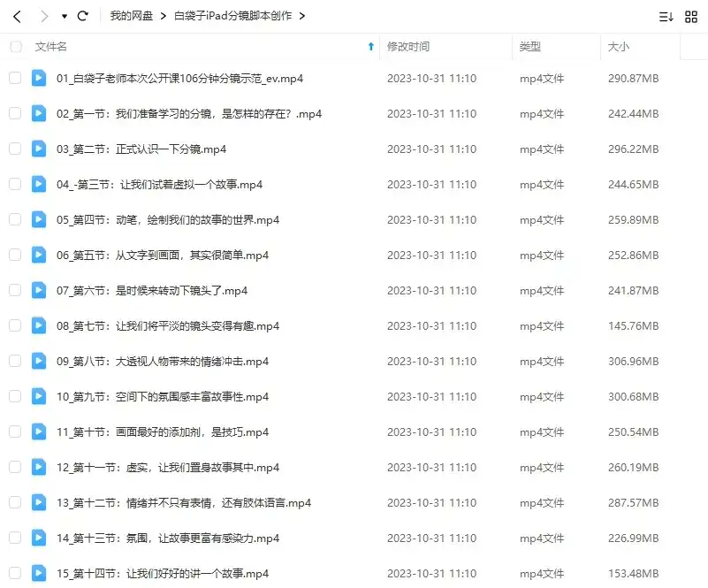Check the box for file 06_第五节
Viewport: 708px width, 588px height.
point(15,255)
